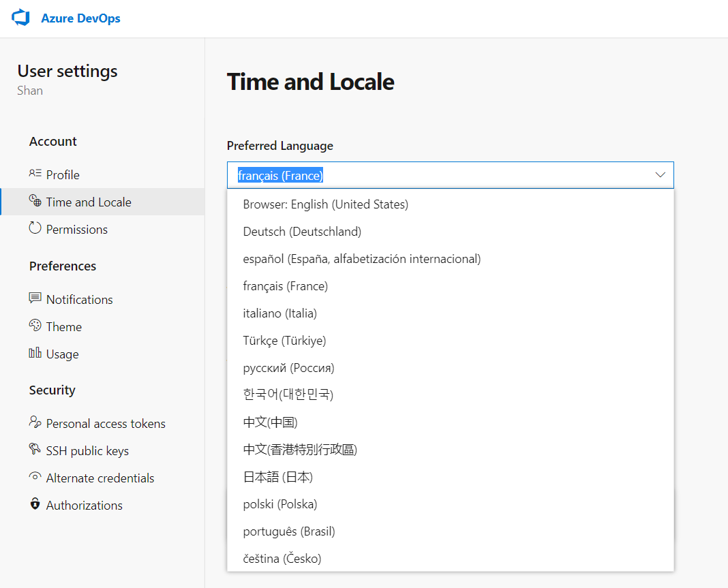Click the Account section heading
The height and width of the screenshot is (588, 728).
(53, 142)
